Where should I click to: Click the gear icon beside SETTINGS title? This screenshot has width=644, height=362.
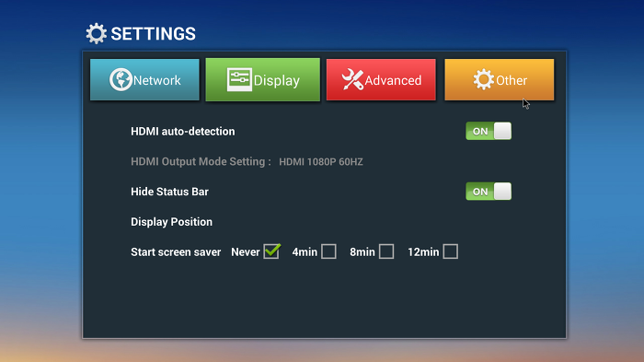pos(96,34)
